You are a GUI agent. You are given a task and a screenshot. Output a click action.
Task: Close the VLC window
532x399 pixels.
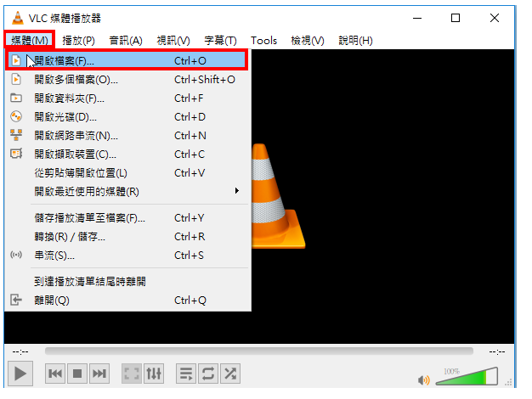(495, 18)
